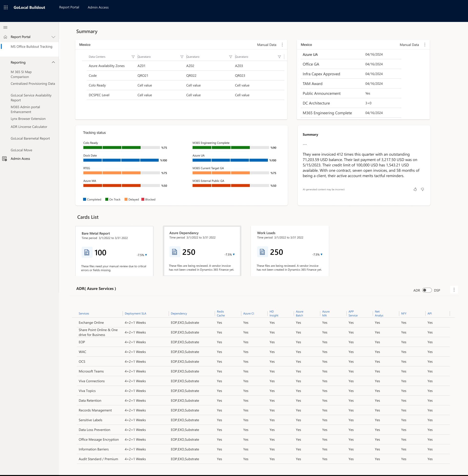Collapse the Reporting section chevron

click(53, 62)
